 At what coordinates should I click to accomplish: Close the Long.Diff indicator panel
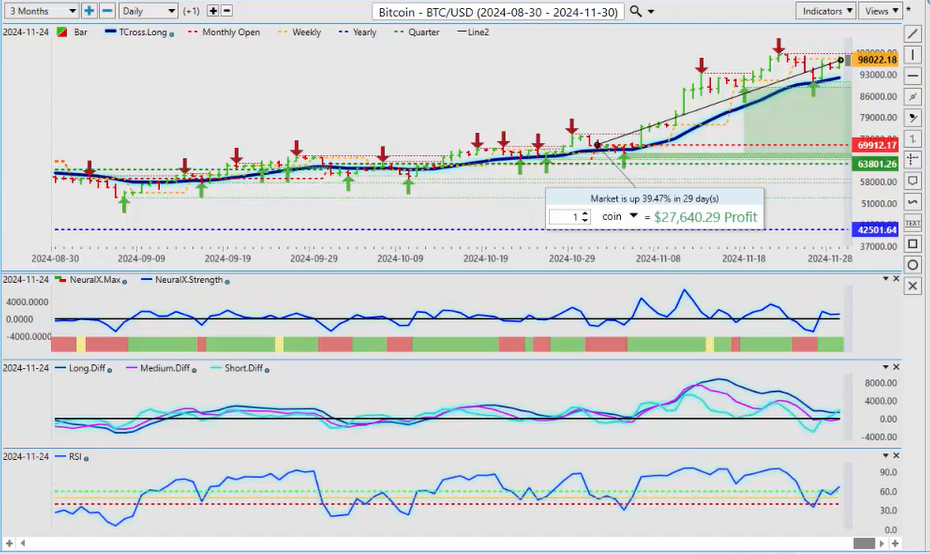(896, 367)
